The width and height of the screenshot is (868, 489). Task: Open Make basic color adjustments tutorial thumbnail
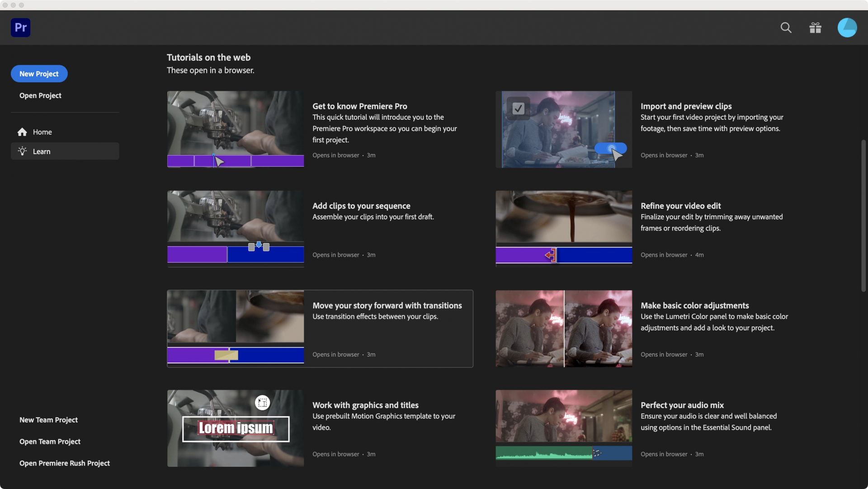pos(564,329)
